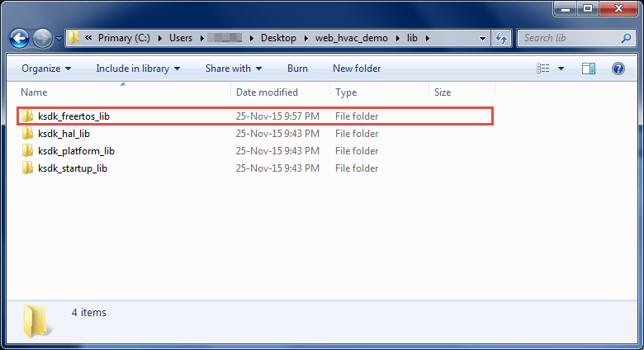This screenshot has height=350, width=644.
Task: Click folder icon of ksdk_freertos_lib
Action: [x=27, y=116]
